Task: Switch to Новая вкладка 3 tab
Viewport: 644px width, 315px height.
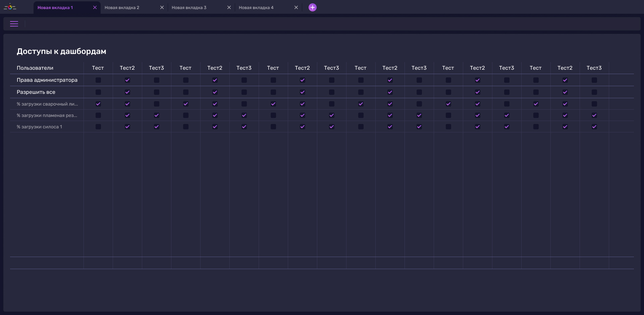Action: click(x=189, y=7)
